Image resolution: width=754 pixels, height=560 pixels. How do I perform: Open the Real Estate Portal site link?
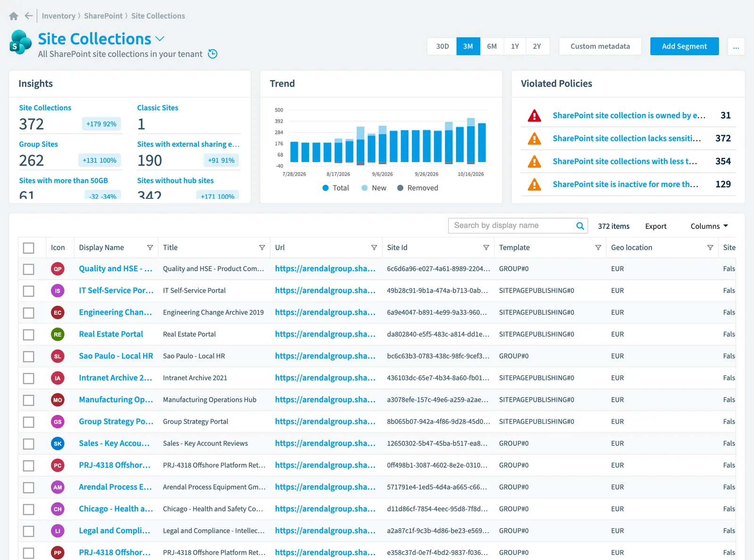pyautogui.click(x=111, y=334)
